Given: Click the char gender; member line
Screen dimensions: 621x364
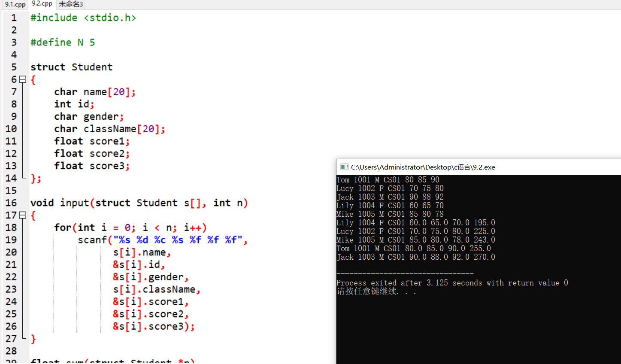Looking at the screenshot, I should coord(89,116).
